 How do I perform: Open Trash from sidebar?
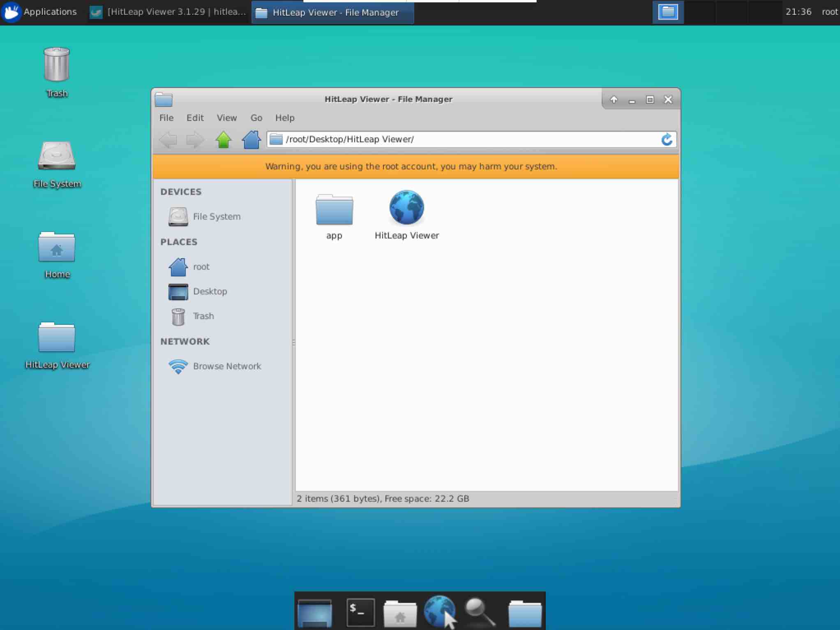coord(203,316)
